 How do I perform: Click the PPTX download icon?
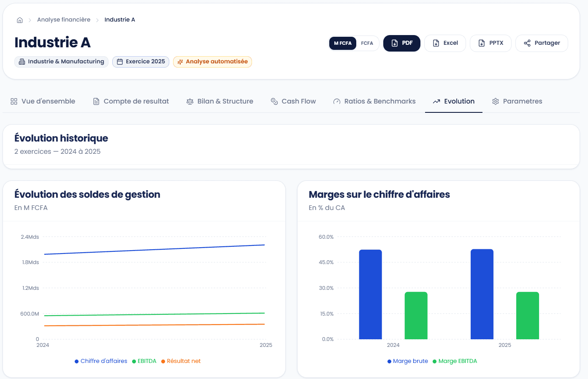[482, 43]
